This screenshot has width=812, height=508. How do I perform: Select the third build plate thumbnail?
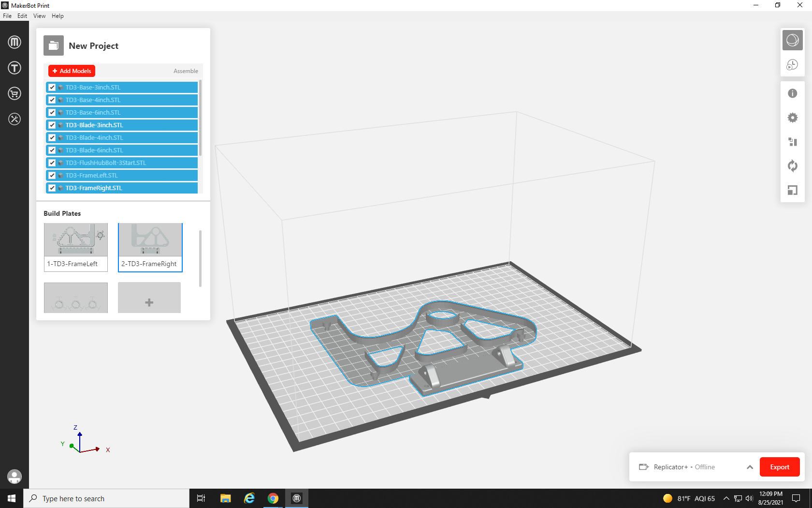click(x=76, y=298)
